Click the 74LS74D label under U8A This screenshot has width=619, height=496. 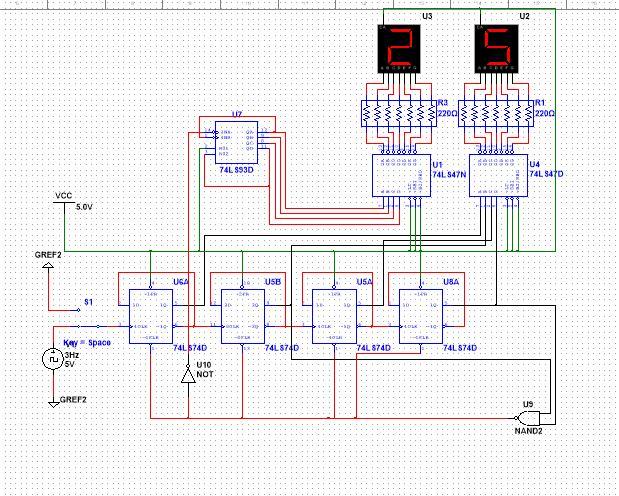click(460, 348)
